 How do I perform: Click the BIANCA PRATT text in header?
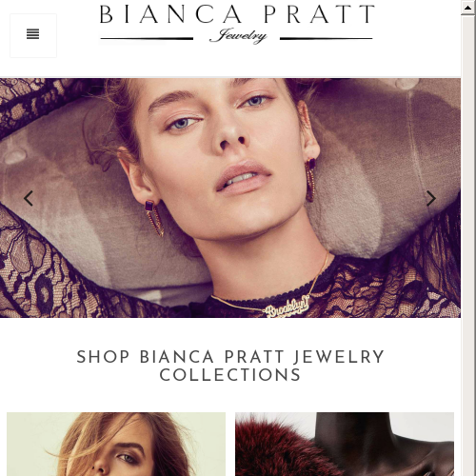coord(237,14)
